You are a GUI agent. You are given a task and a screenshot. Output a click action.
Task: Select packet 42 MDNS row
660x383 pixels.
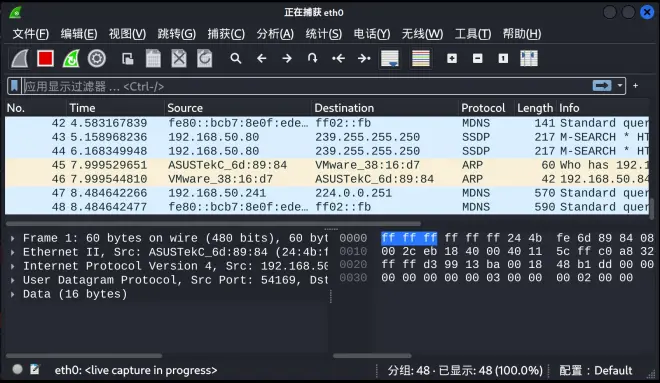point(327,123)
